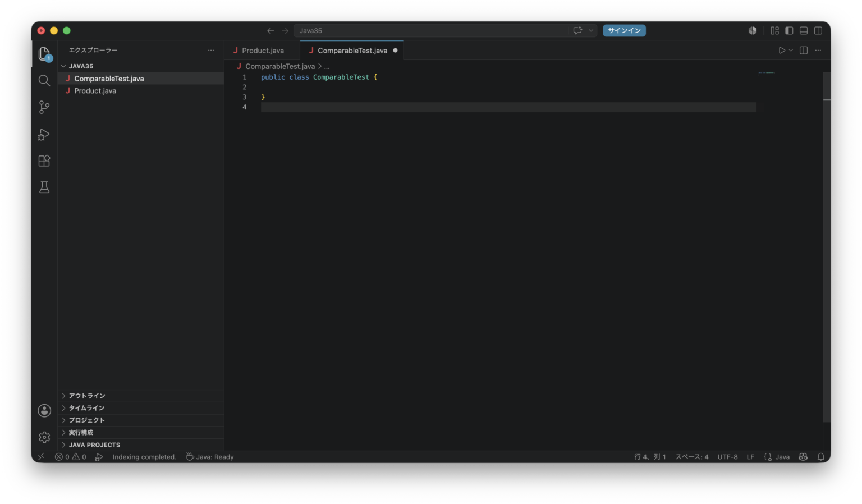Click the Accounts icon in activity bar

click(44, 411)
